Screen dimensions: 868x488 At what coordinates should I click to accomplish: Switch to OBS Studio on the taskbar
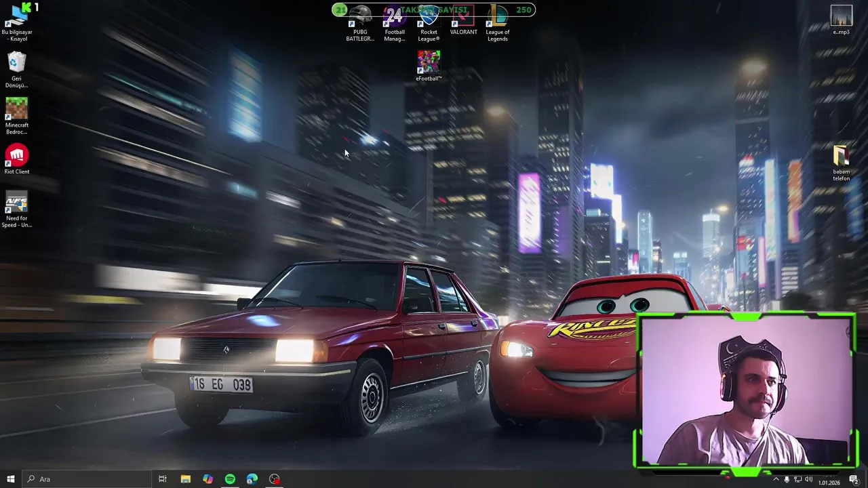tap(275, 479)
